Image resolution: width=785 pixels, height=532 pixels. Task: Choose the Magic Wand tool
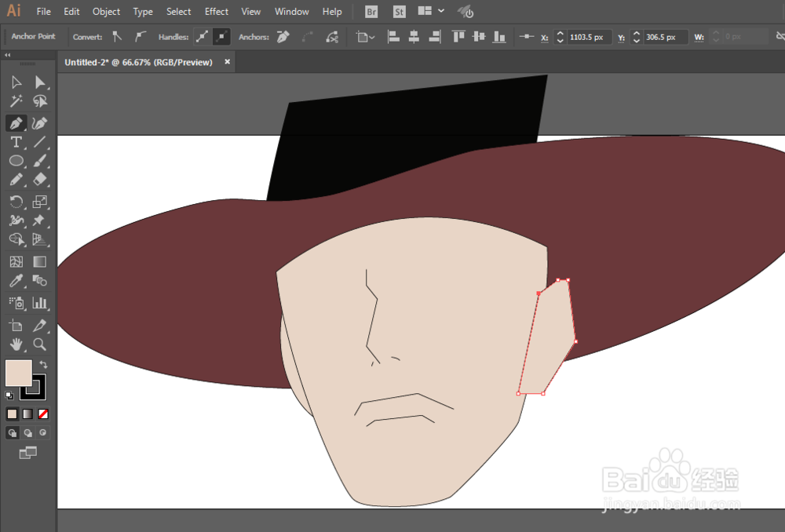tap(16, 101)
